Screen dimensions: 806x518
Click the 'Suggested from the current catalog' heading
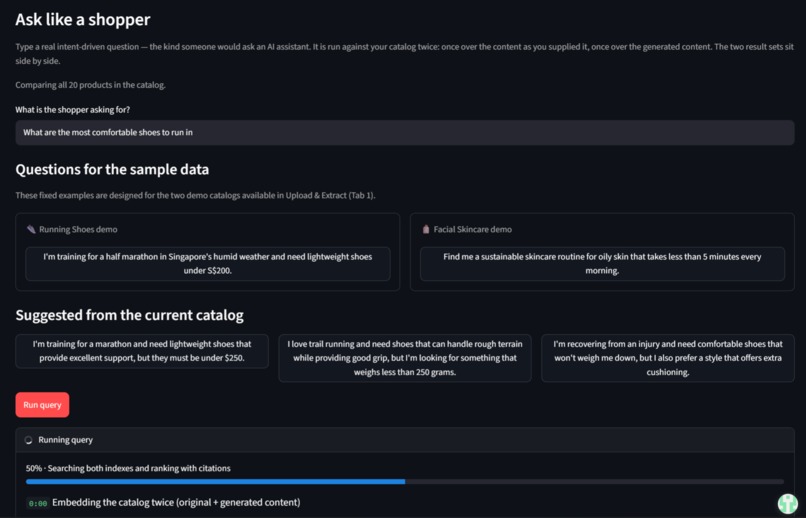click(x=130, y=315)
